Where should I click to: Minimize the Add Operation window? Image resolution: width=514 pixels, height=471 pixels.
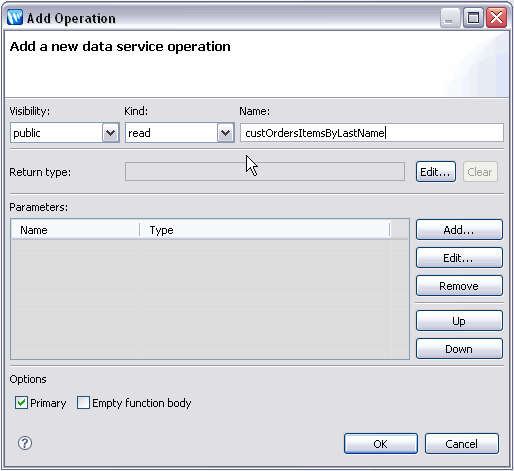point(450,18)
